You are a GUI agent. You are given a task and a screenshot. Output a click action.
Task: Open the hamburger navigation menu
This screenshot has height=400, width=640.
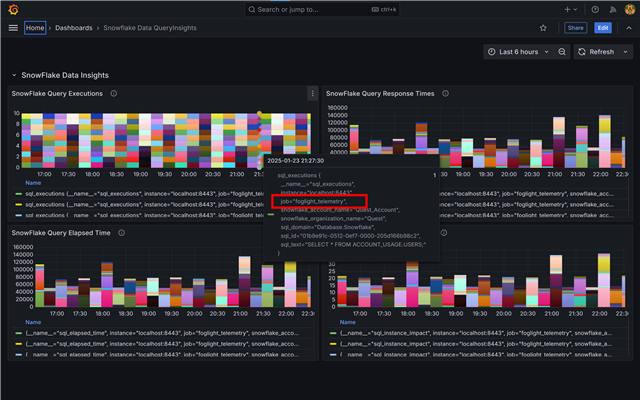13,28
